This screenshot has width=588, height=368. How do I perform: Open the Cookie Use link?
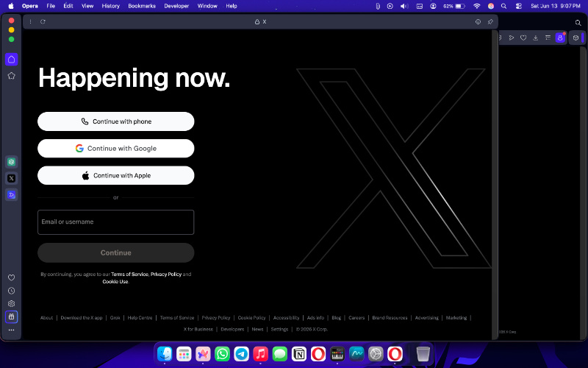click(115, 282)
